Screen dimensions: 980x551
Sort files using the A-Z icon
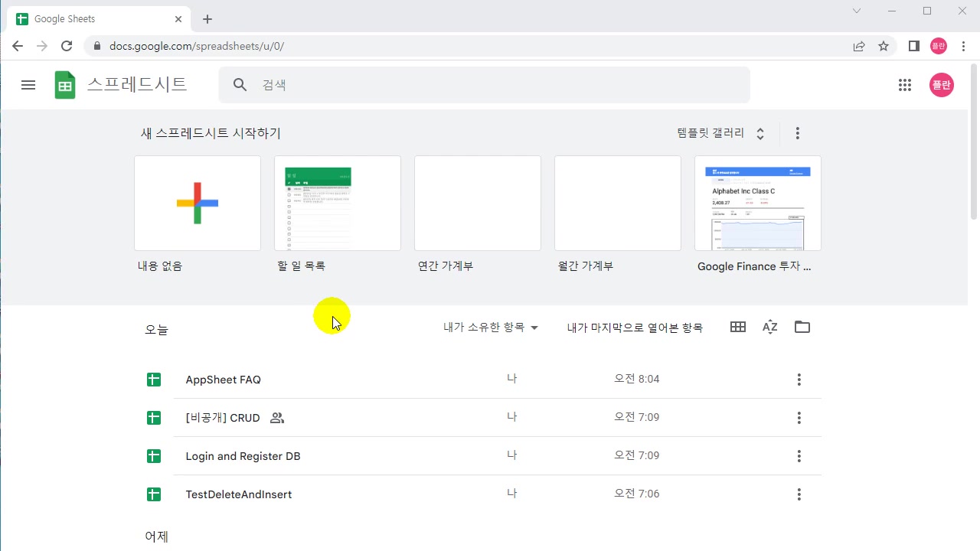[x=769, y=327]
